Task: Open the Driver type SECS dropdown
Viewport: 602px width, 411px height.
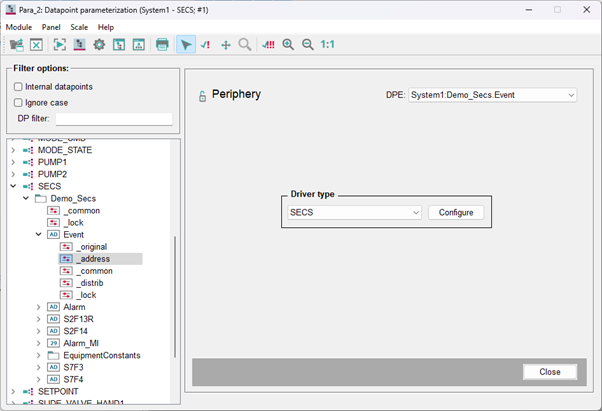Action: (354, 212)
